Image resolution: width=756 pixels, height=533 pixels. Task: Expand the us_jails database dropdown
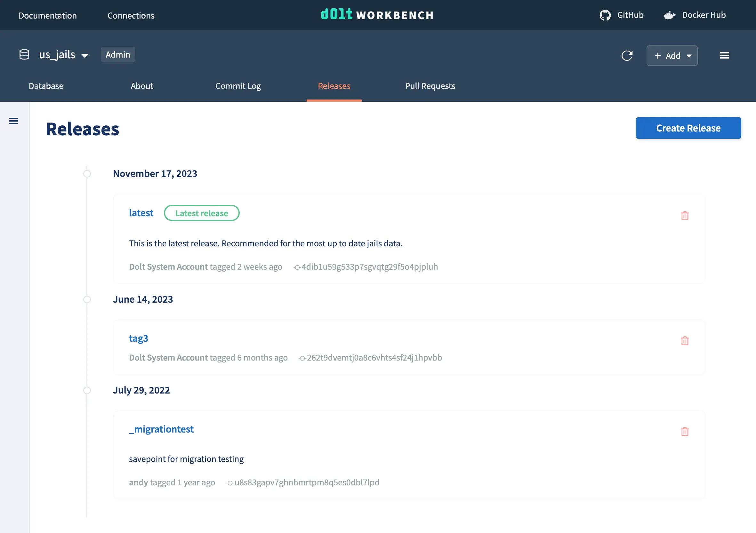pyautogui.click(x=84, y=56)
